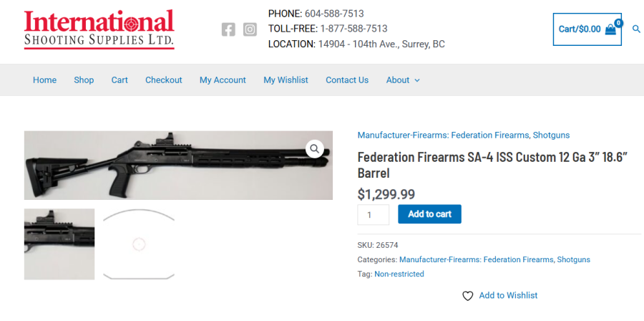Open the Instagram profile icon
The height and width of the screenshot is (321, 644).
click(250, 29)
